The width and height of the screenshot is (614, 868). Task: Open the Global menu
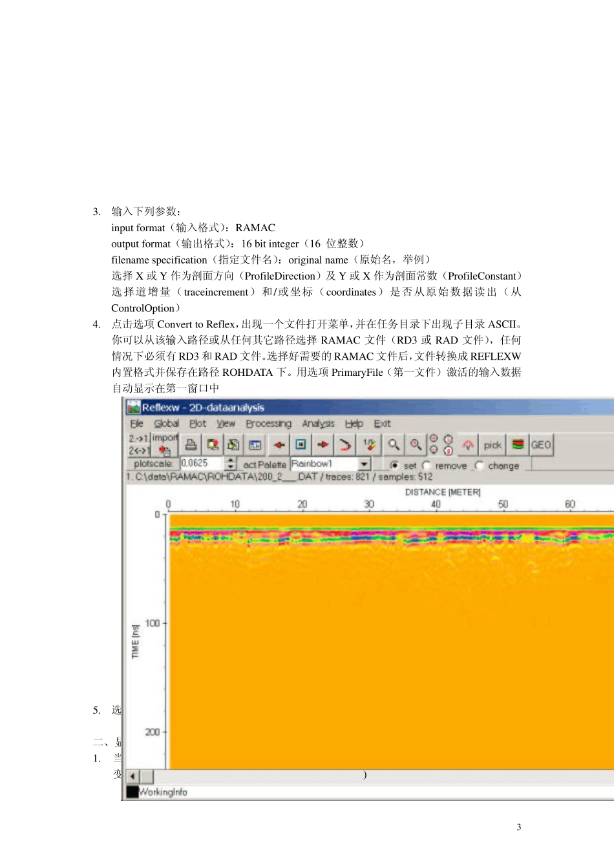pos(166,424)
